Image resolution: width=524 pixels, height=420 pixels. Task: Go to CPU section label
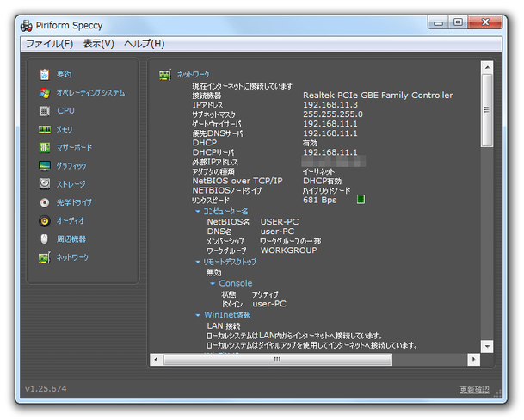point(66,111)
